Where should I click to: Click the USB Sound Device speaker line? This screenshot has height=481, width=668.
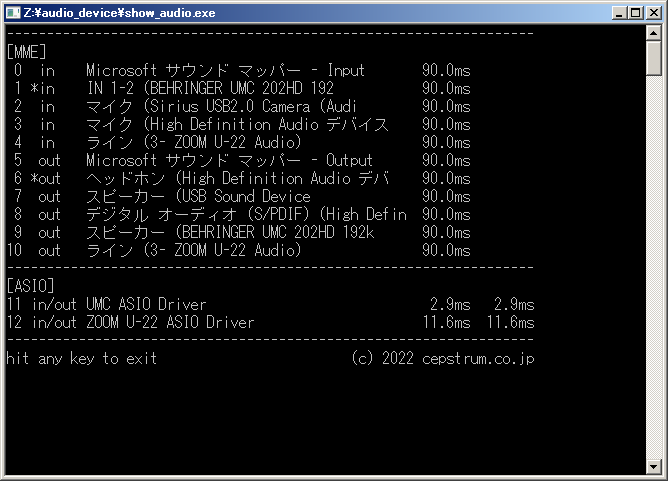pyautogui.click(x=198, y=197)
